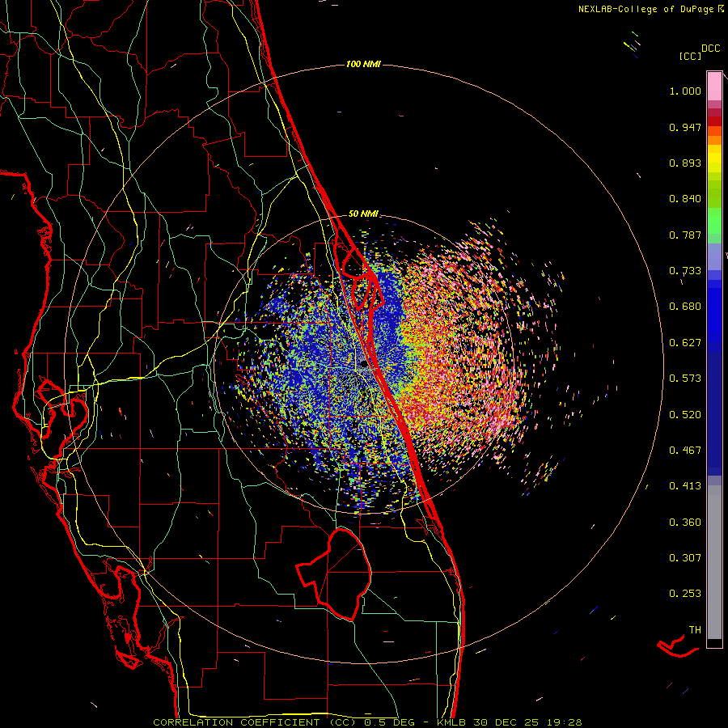Click the CORRELATION COEFFICIENT (CC) caption text
This screenshot has height=728, width=728.
255,722
